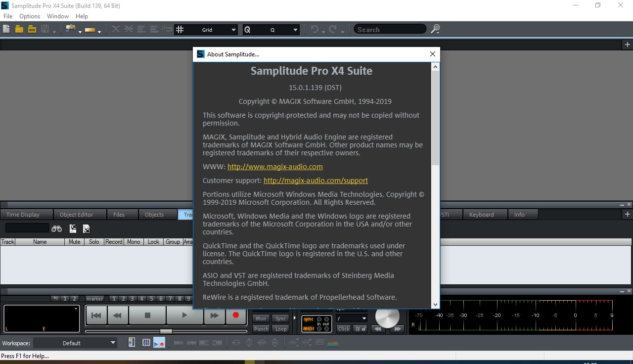
Task: Open the Workspace Default dropdown
Action: pyautogui.click(x=75, y=343)
